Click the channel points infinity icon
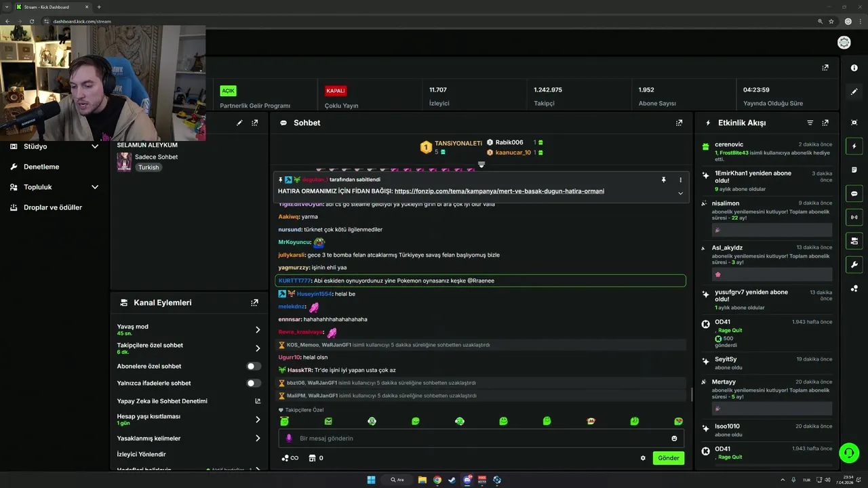Image resolution: width=868 pixels, height=488 pixels. click(x=290, y=458)
